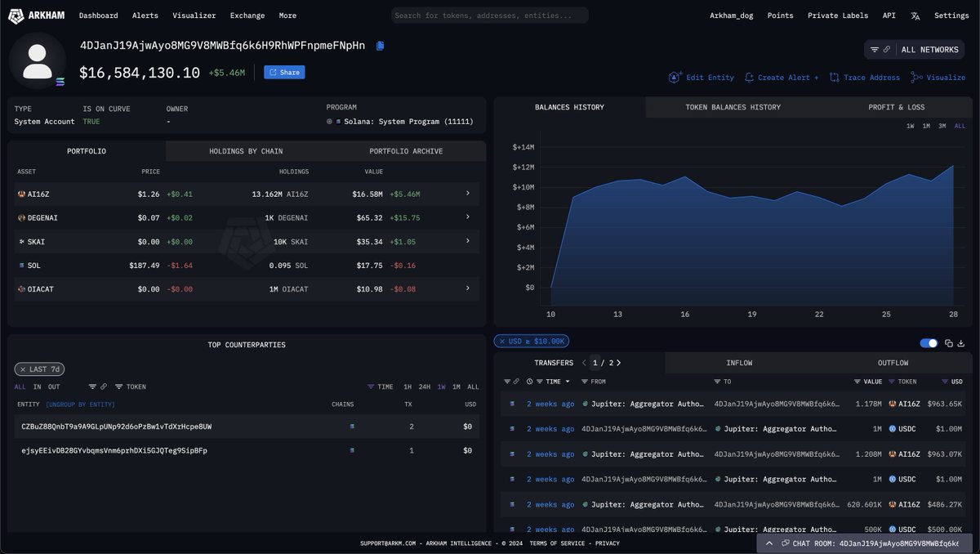Open Settings in the header
The height and width of the screenshot is (554, 980).
tap(951, 16)
